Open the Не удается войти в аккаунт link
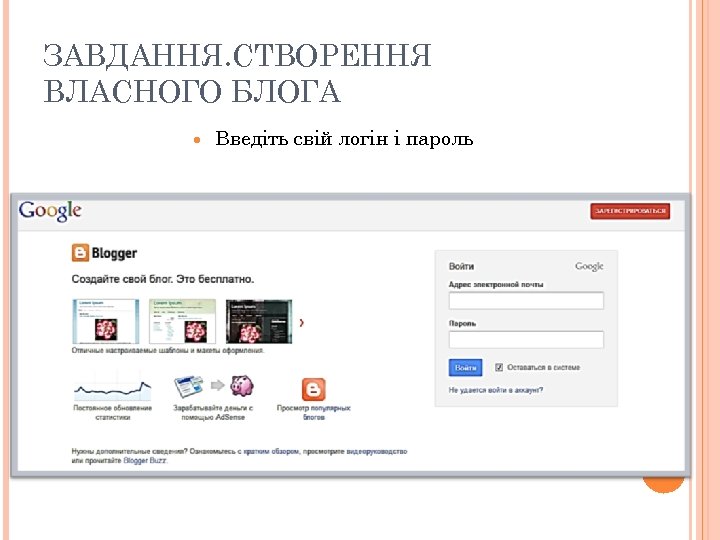 pos(496,390)
